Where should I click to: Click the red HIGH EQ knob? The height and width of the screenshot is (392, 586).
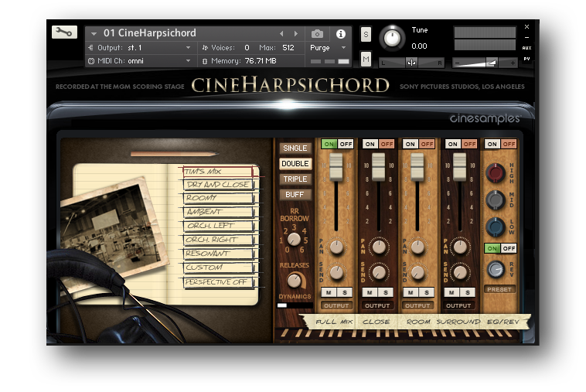pyautogui.click(x=496, y=173)
